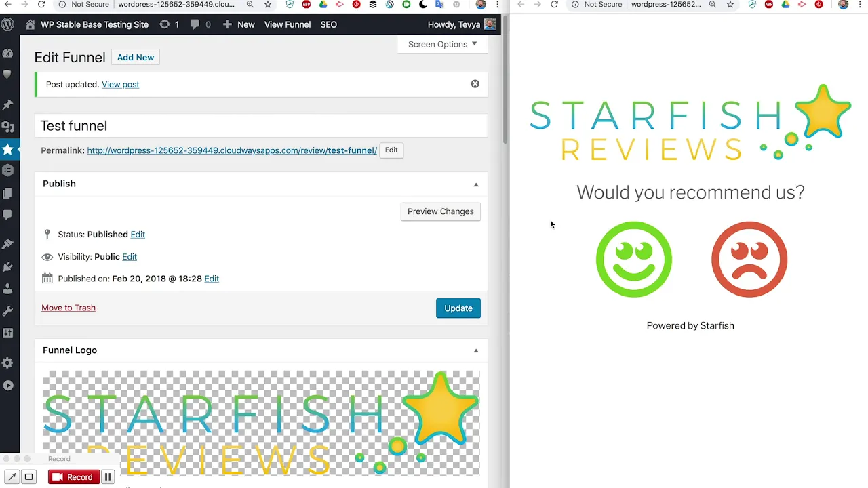This screenshot has width=868, height=488.
Task: Open right browser three-dot menu
Action: (x=861, y=5)
